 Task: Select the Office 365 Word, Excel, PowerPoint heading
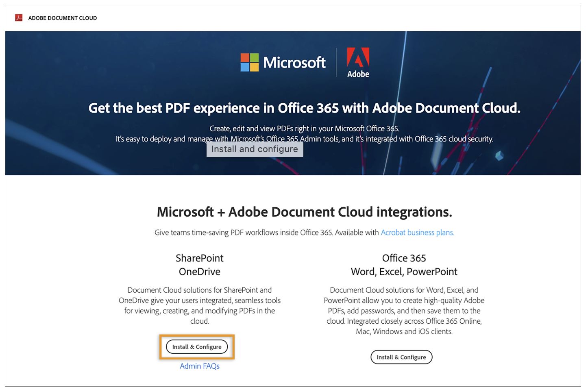(404, 265)
